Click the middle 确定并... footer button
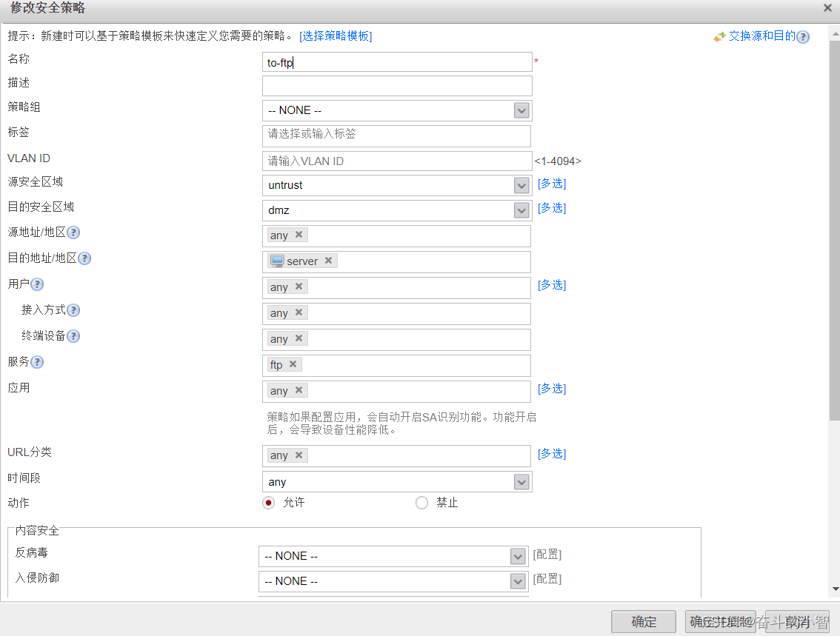Viewport: 840px width, 636px height. [x=721, y=622]
